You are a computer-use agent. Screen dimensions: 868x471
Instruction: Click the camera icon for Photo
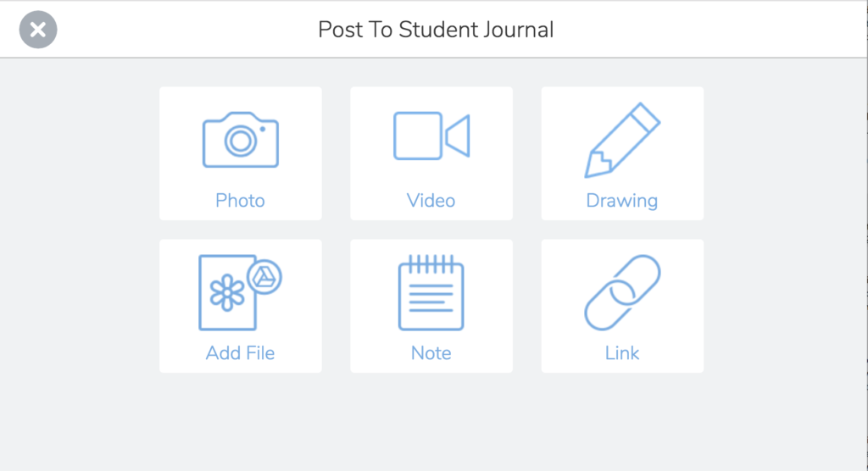tap(241, 140)
